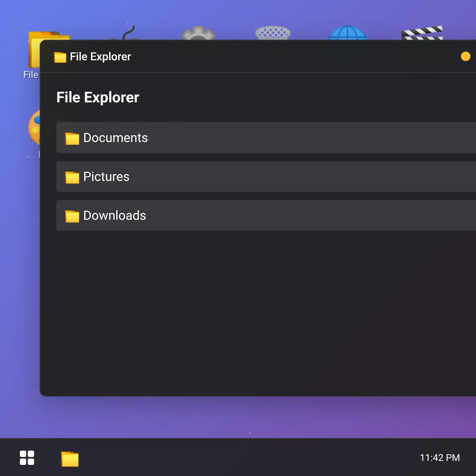The width and height of the screenshot is (476, 476).
Task: Click the folder icon beside Downloads
Action: pyautogui.click(x=72, y=216)
